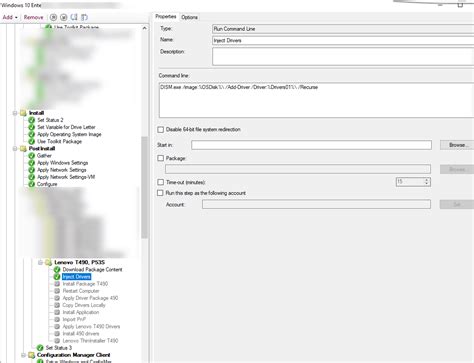Select the Apply Network Settings-VM step
The image size is (474, 363).
tap(66, 177)
